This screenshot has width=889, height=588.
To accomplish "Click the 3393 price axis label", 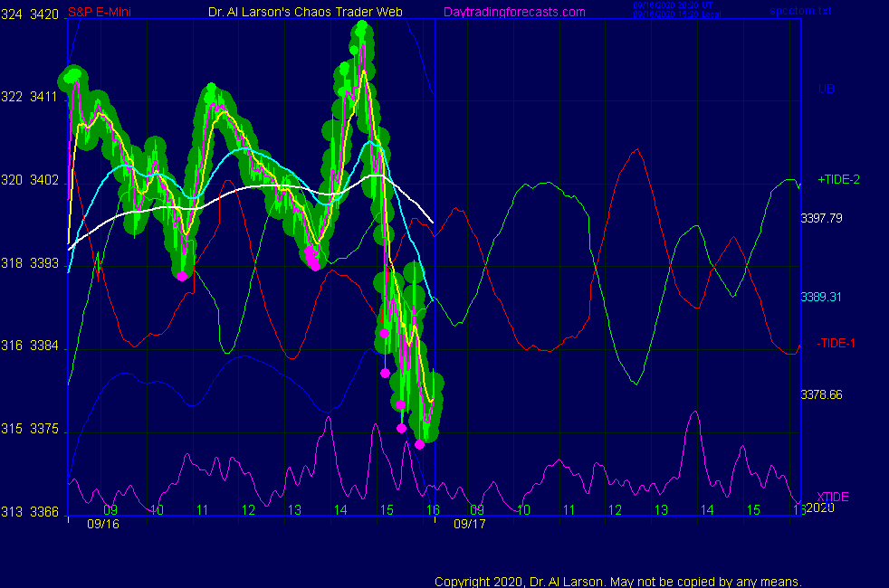I will point(44,263).
